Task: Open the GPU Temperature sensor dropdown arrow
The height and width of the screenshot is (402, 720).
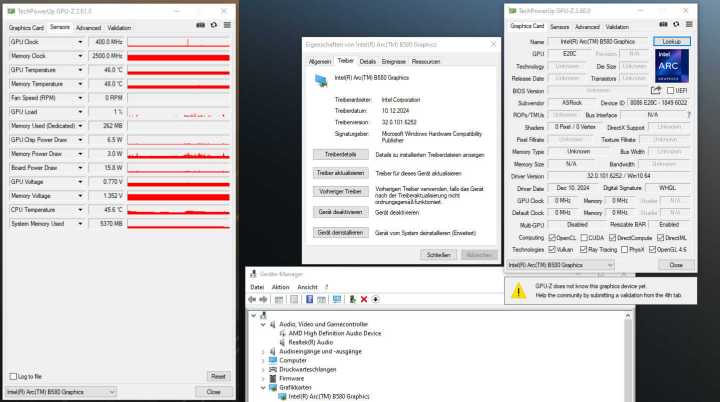Action: point(80,70)
